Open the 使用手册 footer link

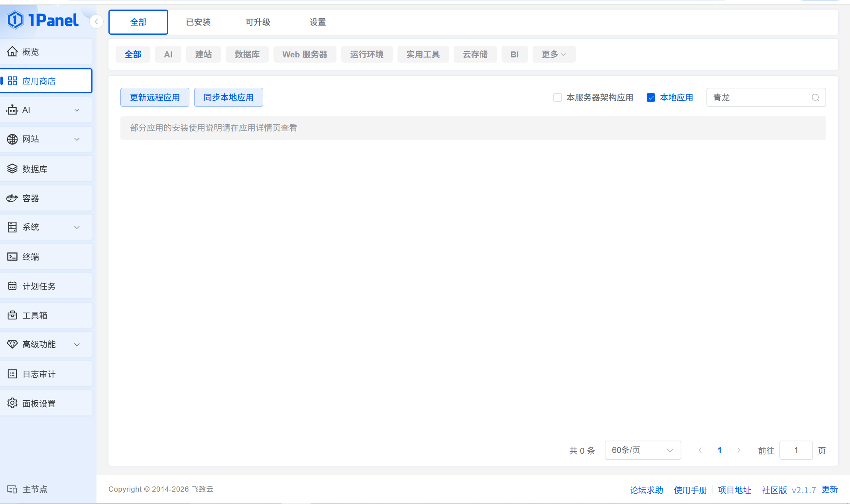click(x=690, y=490)
